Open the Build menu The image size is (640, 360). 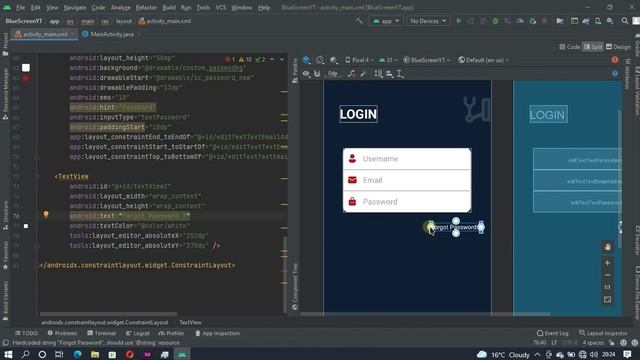(169, 7)
